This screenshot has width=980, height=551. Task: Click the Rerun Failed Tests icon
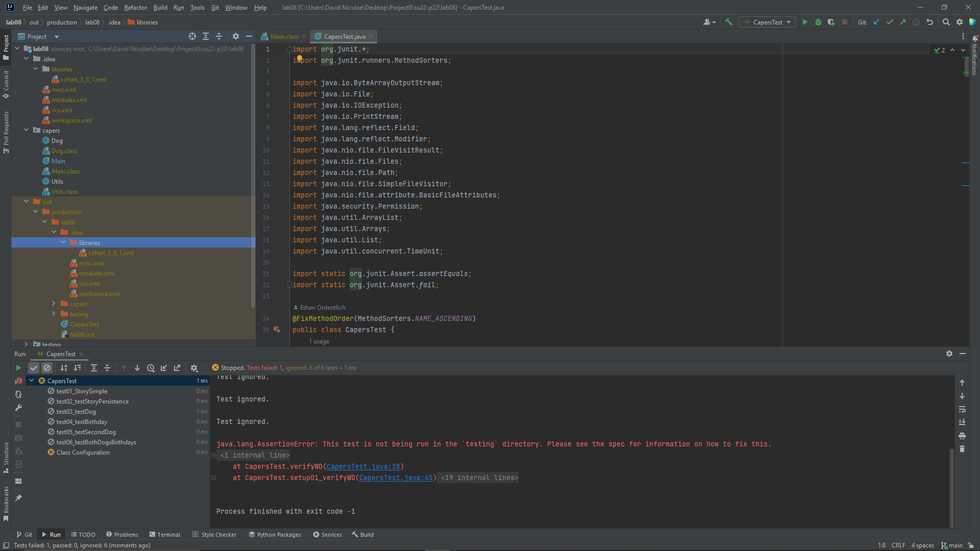click(x=18, y=381)
